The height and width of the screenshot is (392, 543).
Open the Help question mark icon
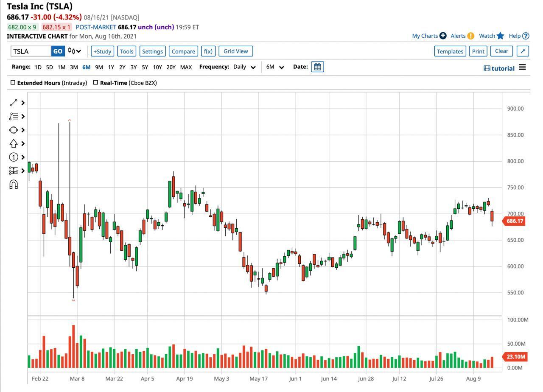click(x=526, y=36)
